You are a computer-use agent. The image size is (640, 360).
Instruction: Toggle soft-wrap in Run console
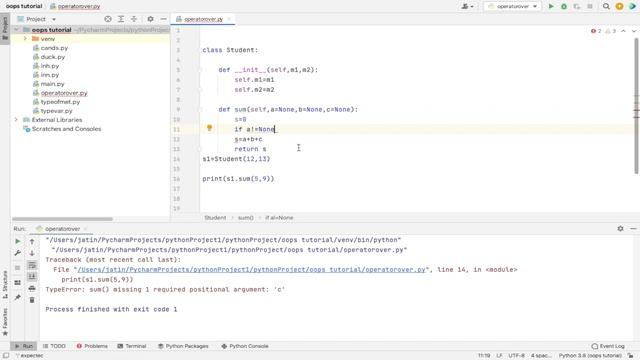coord(32,265)
